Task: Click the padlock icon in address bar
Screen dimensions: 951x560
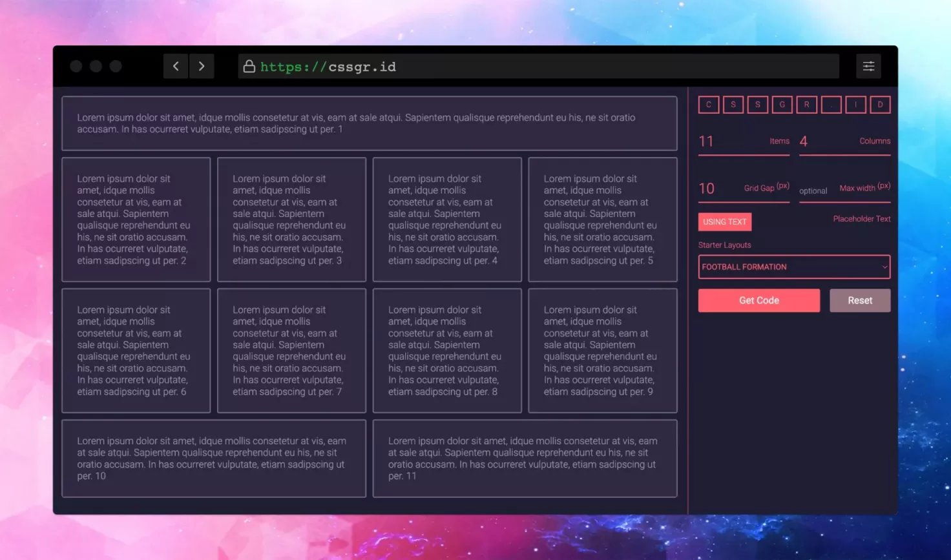Action: click(x=249, y=67)
